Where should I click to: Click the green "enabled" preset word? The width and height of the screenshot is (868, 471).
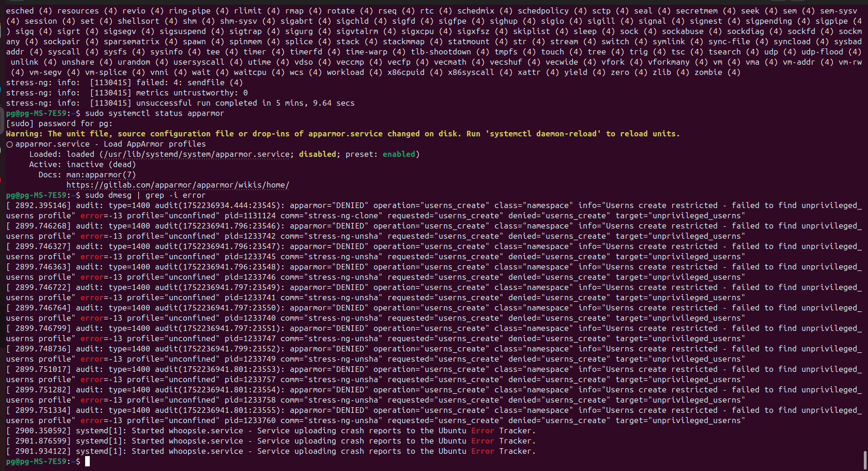click(x=399, y=155)
